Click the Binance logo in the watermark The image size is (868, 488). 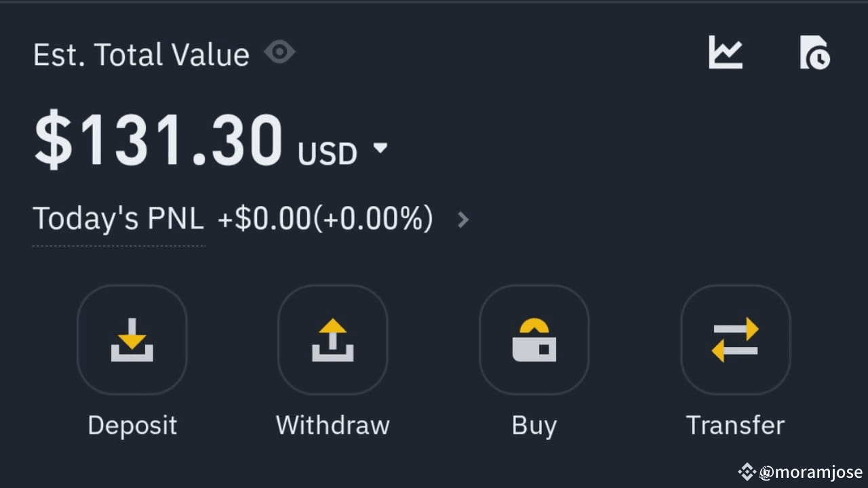click(x=747, y=472)
